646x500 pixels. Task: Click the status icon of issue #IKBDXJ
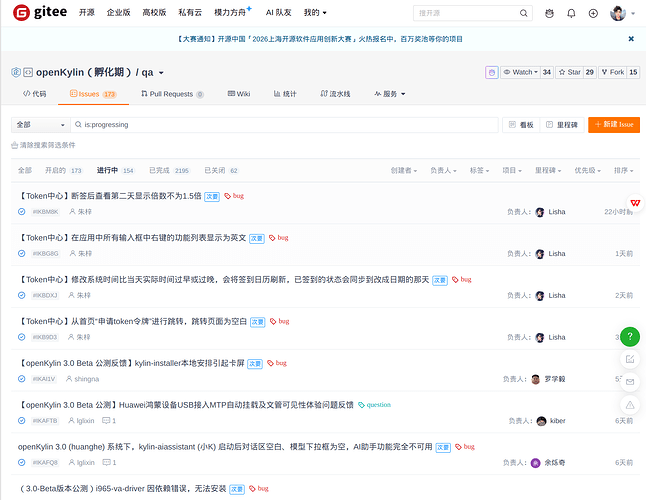coord(22,295)
